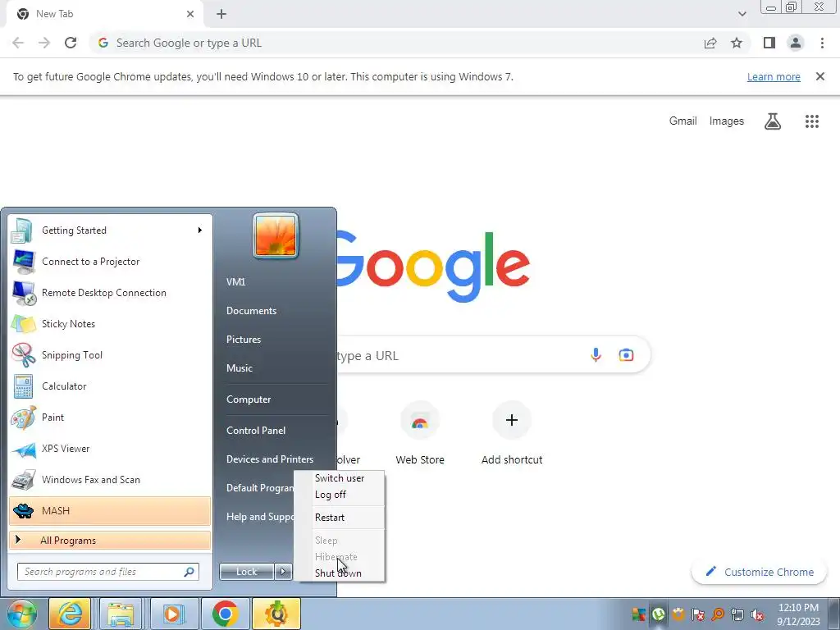Launch Connect to a Projector
This screenshot has width=840, height=630.
coord(110,262)
